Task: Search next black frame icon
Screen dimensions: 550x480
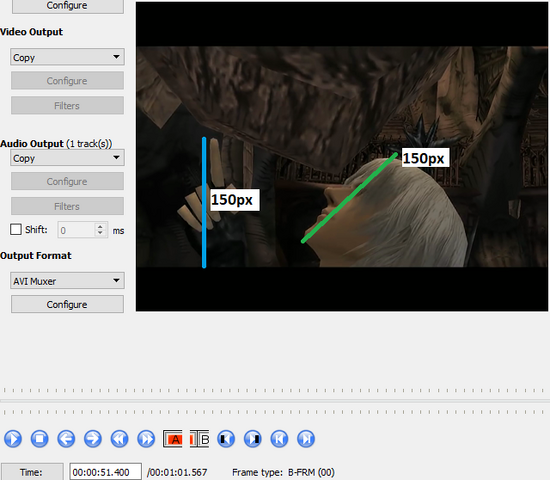Action: 253,439
